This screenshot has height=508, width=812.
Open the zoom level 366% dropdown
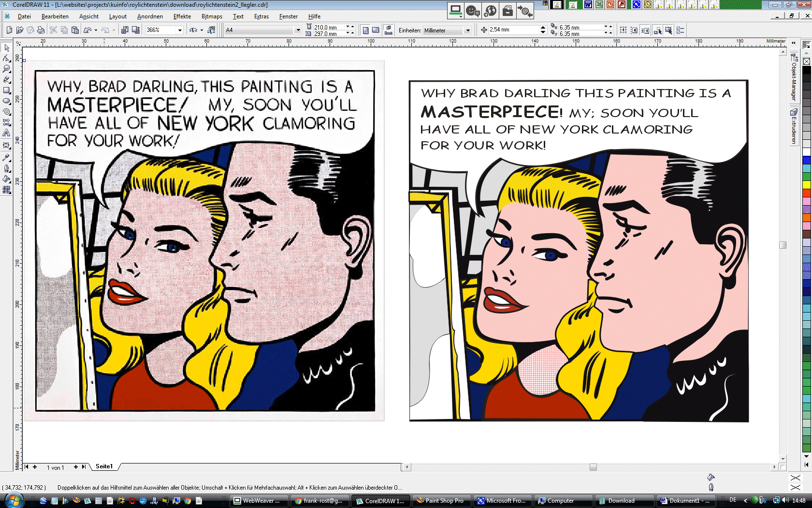tap(180, 30)
